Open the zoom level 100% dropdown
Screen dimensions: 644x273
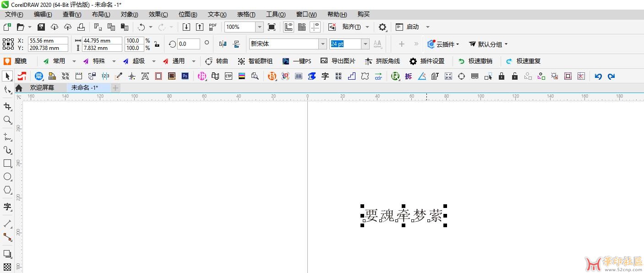point(259,27)
